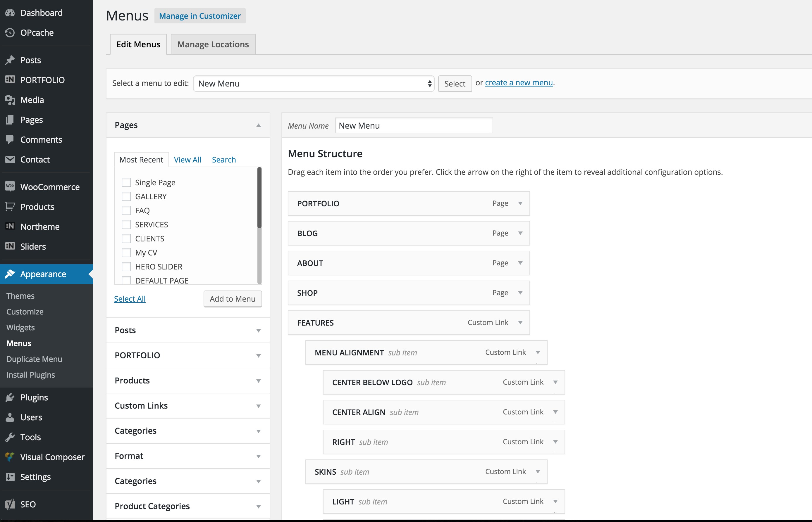Image resolution: width=812 pixels, height=522 pixels.
Task: Enable the FAQ page checkbox
Action: tap(126, 210)
